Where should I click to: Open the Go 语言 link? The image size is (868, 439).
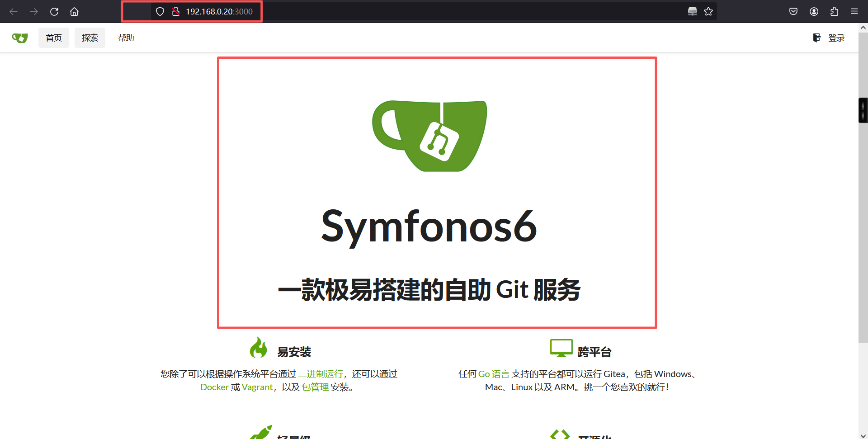point(494,374)
